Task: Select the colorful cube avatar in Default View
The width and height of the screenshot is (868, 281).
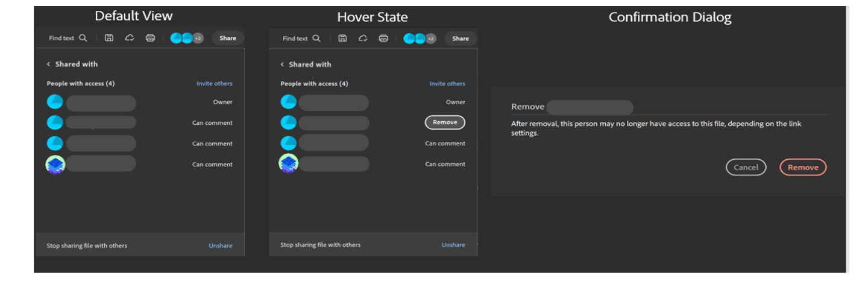Action: coord(55,165)
